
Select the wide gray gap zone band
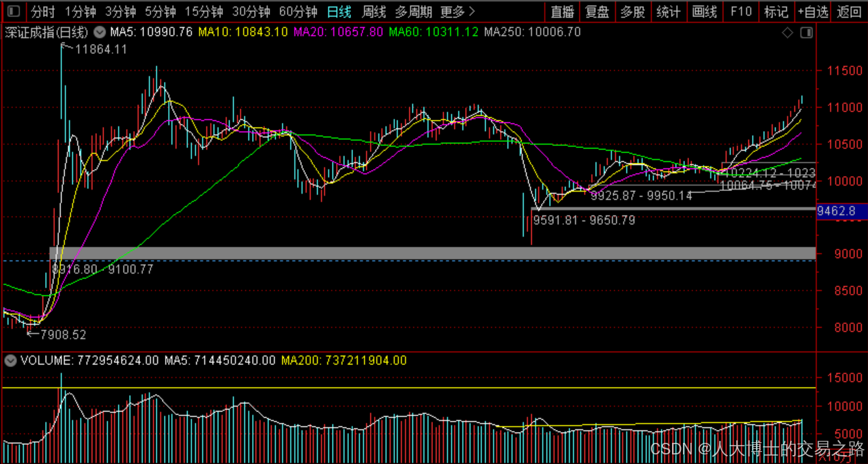point(433,253)
